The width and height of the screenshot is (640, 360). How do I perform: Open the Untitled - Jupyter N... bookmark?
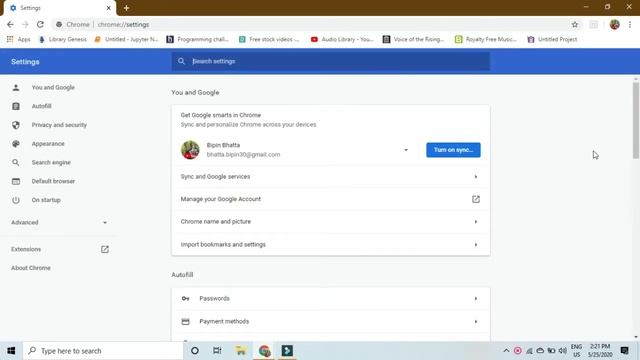126,39
